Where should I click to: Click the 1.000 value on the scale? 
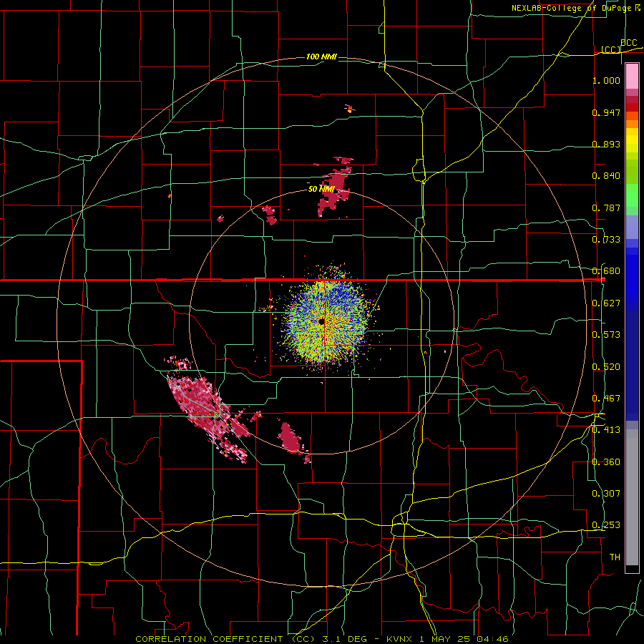(606, 80)
